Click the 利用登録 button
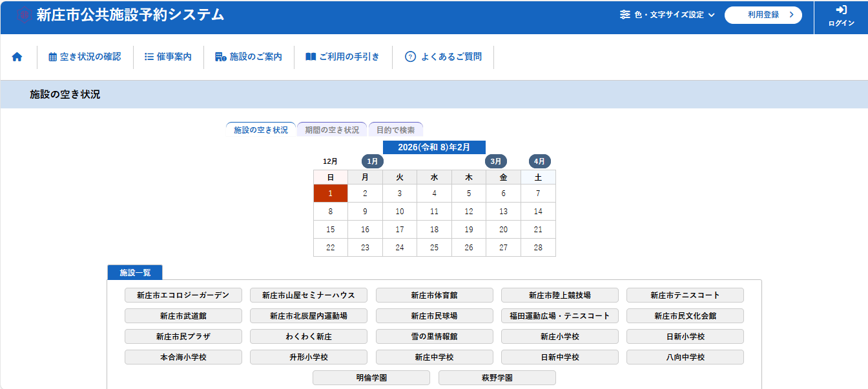868x389 pixels. (763, 15)
